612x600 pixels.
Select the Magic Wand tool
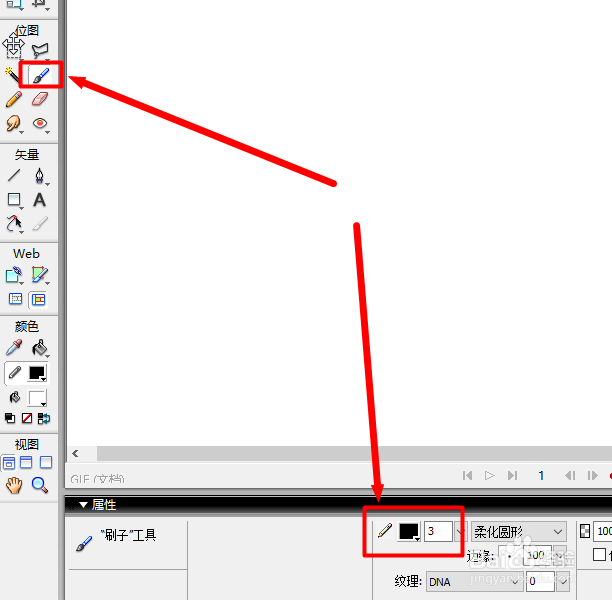[x=12, y=74]
